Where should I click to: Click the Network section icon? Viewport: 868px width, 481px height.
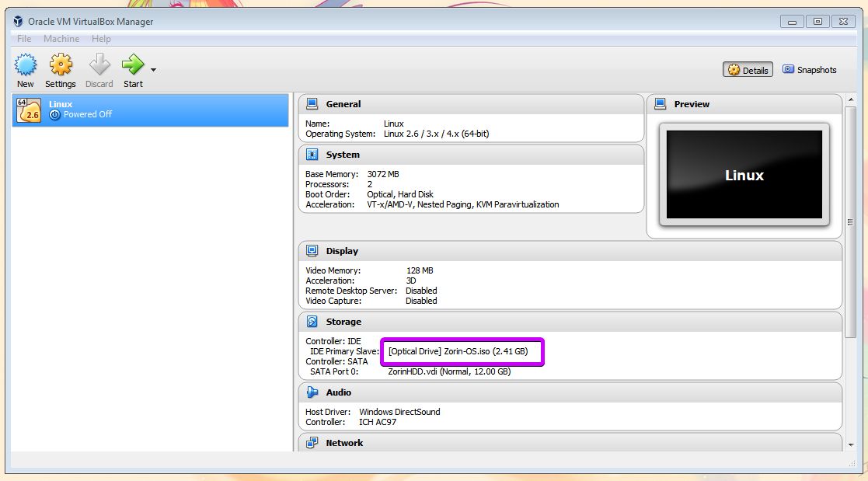pyautogui.click(x=312, y=443)
